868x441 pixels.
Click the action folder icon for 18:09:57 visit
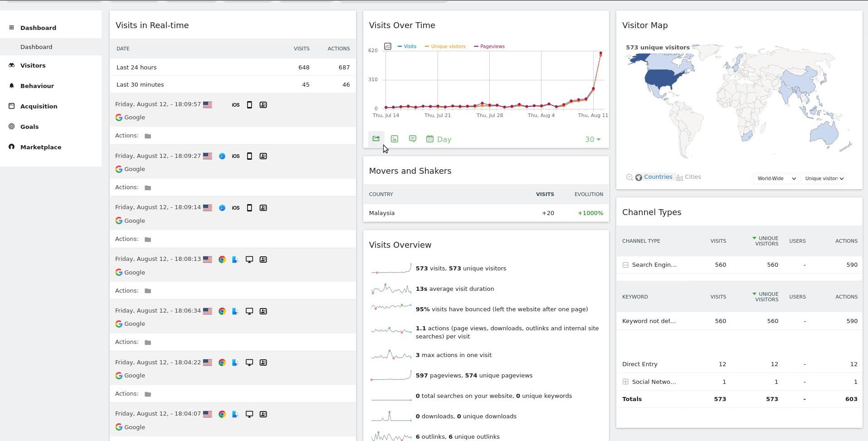click(x=148, y=136)
